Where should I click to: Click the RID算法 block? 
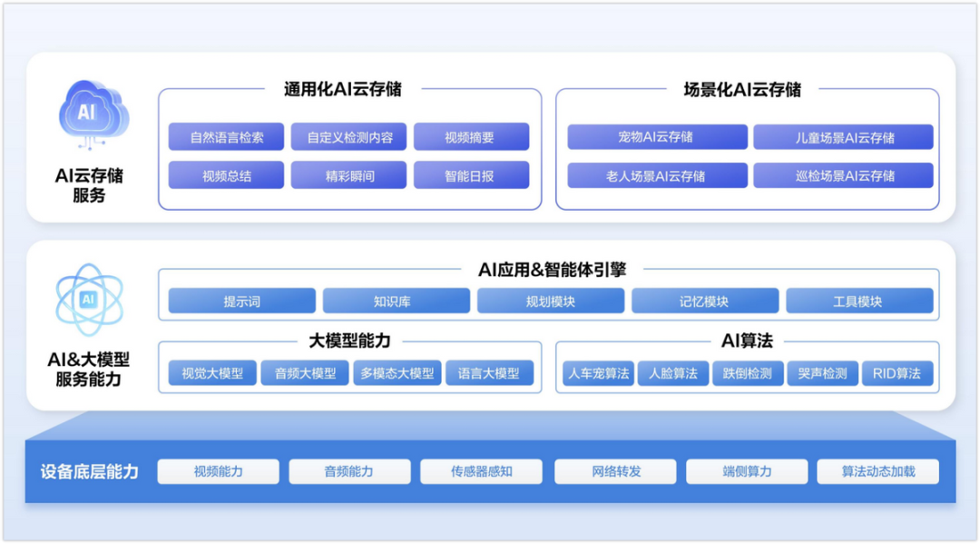click(897, 373)
